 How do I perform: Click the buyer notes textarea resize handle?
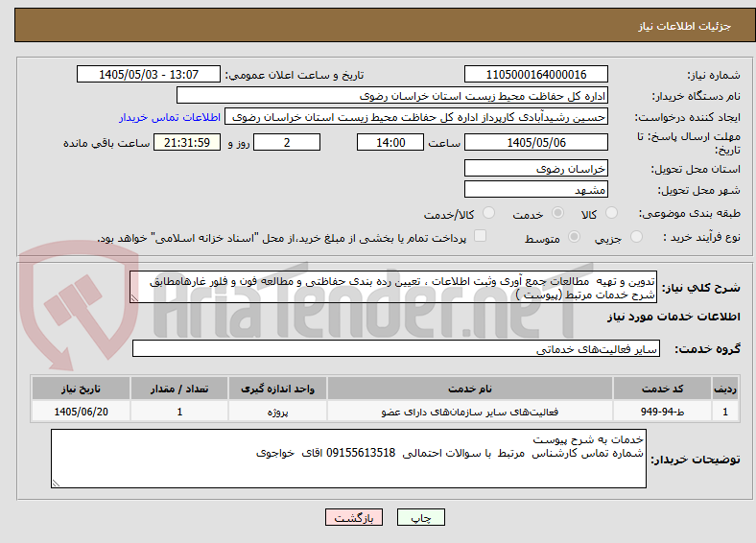pyautogui.click(x=56, y=483)
